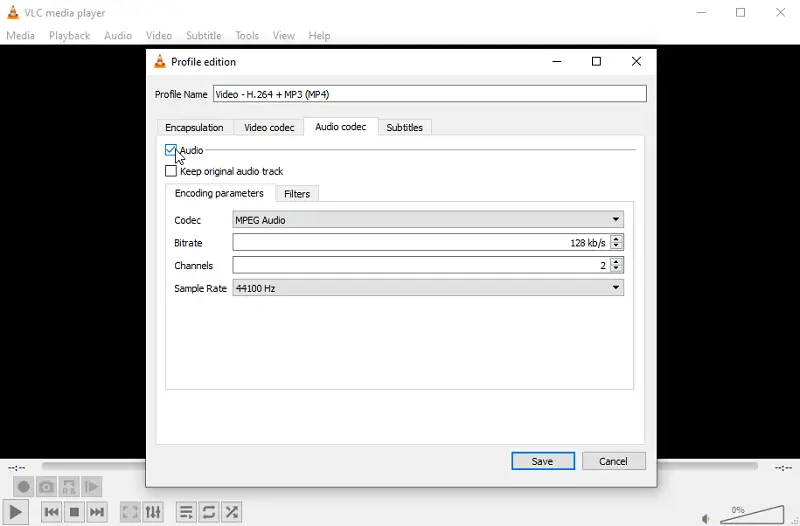Mute audio using the speaker icon

[x=706, y=518]
